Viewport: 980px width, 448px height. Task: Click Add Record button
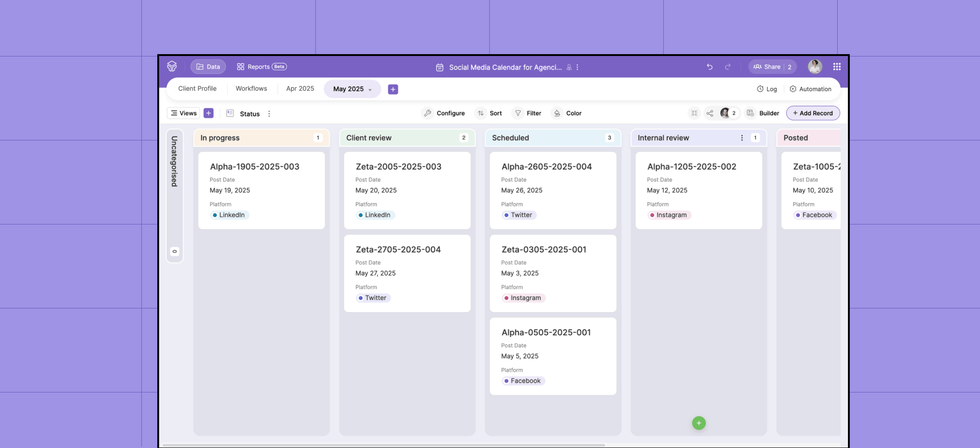pos(813,113)
